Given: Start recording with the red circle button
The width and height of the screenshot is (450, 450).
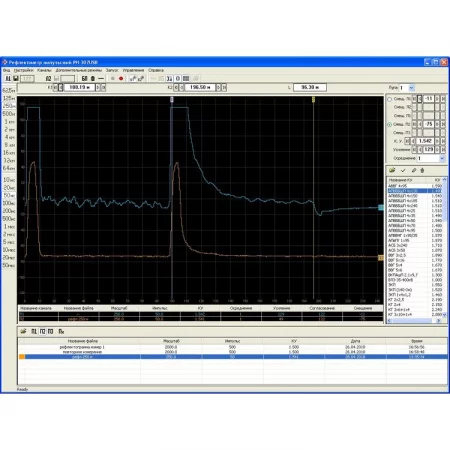Looking at the screenshot, I should coord(121,79).
